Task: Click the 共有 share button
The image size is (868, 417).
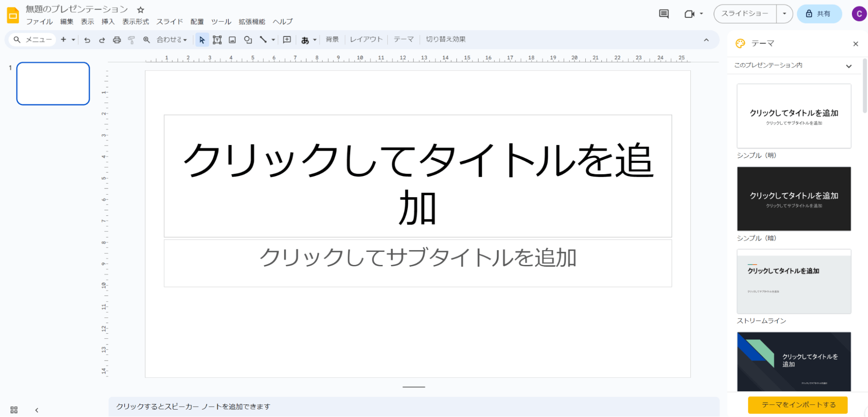Action: pos(819,14)
